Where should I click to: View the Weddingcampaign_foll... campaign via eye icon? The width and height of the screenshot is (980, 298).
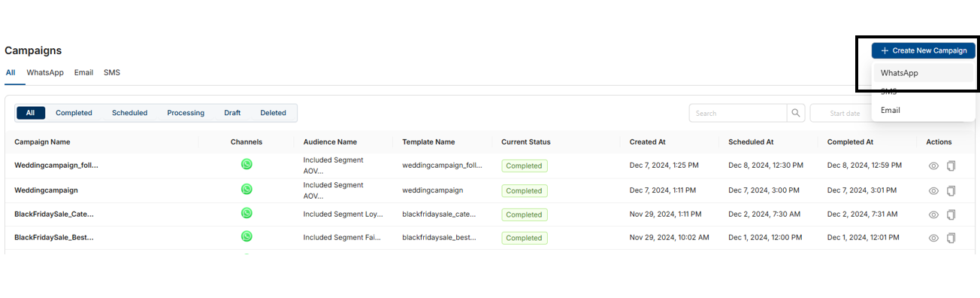(933, 166)
